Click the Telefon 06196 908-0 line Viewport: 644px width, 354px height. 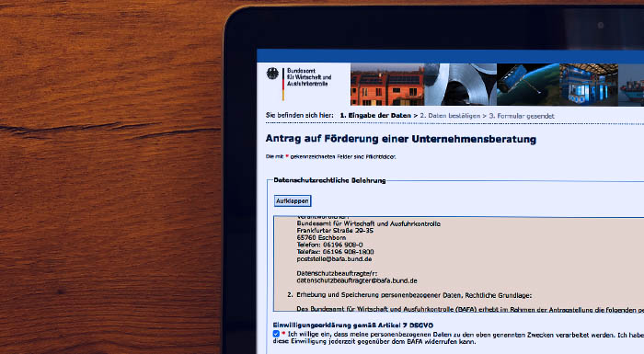(329, 245)
